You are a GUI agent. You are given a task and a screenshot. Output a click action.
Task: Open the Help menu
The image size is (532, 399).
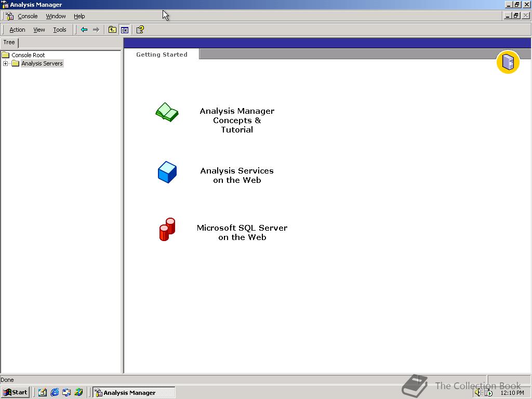(79, 16)
